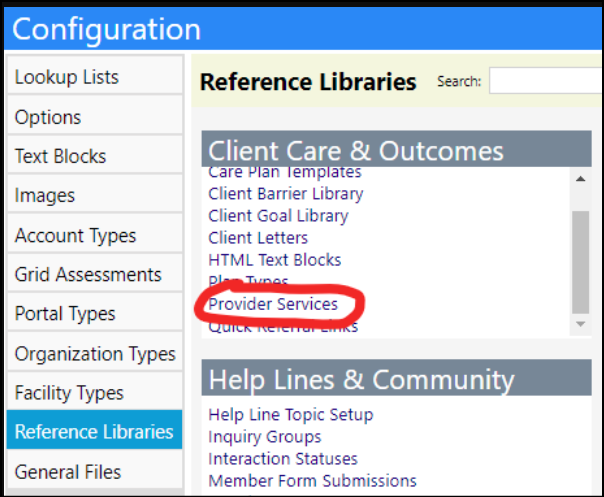This screenshot has height=497, width=604.
Task: Open Help Line Topic Setup
Action: point(291,415)
